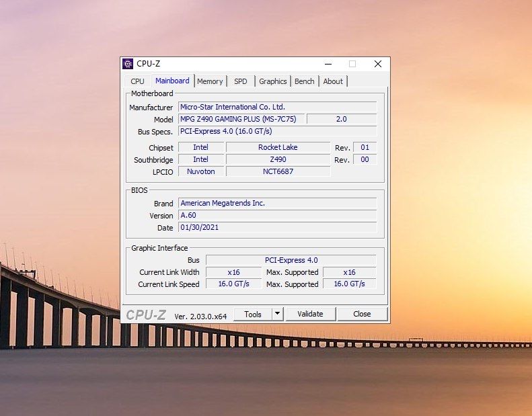
Task: Click the CPU-Z app icon in title bar
Action: 128,64
